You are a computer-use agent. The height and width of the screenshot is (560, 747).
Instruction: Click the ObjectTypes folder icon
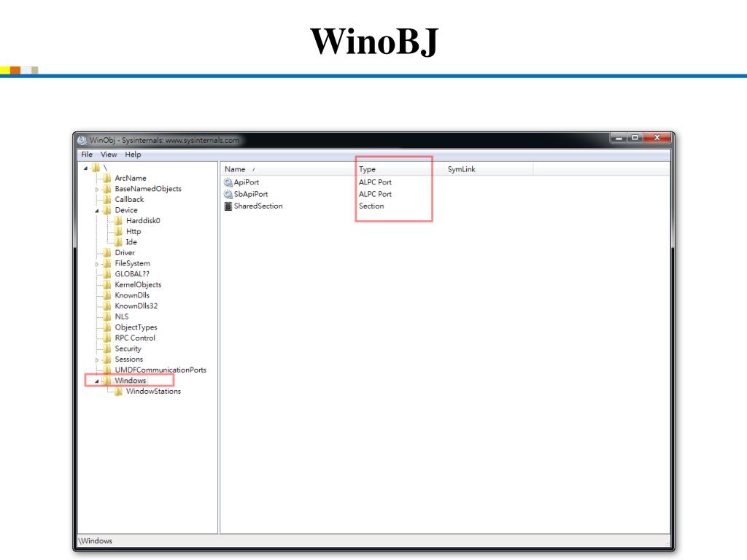pyautogui.click(x=107, y=327)
